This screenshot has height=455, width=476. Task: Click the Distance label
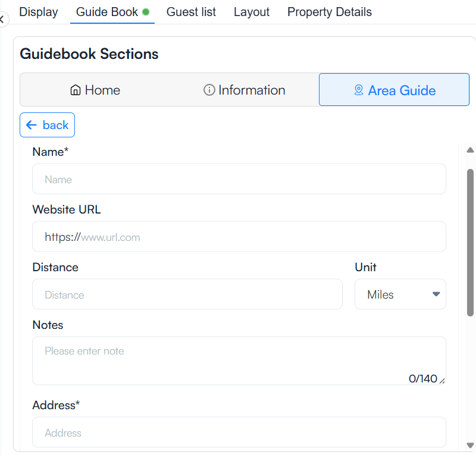pos(55,267)
